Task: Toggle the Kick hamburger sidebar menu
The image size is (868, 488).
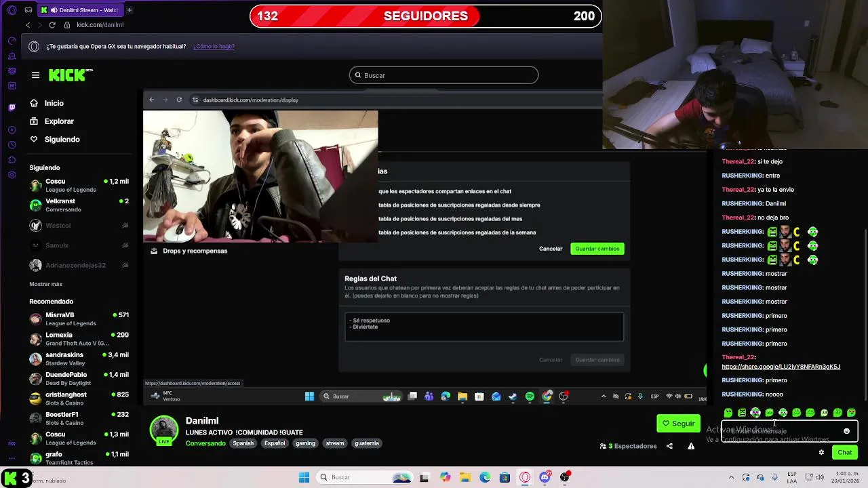Action: point(35,75)
